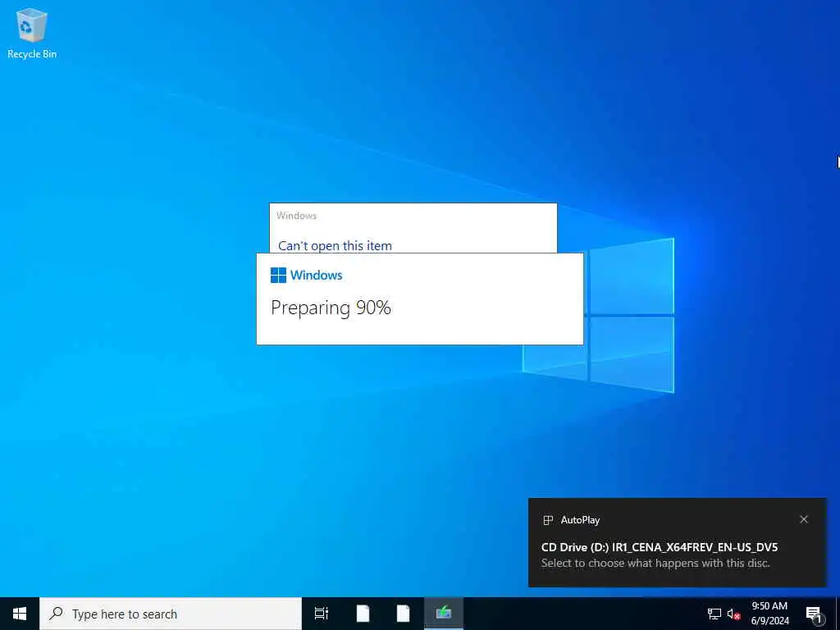Click the muted volume speaker icon
Image resolution: width=840 pixels, height=630 pixels.
point(733,614)
